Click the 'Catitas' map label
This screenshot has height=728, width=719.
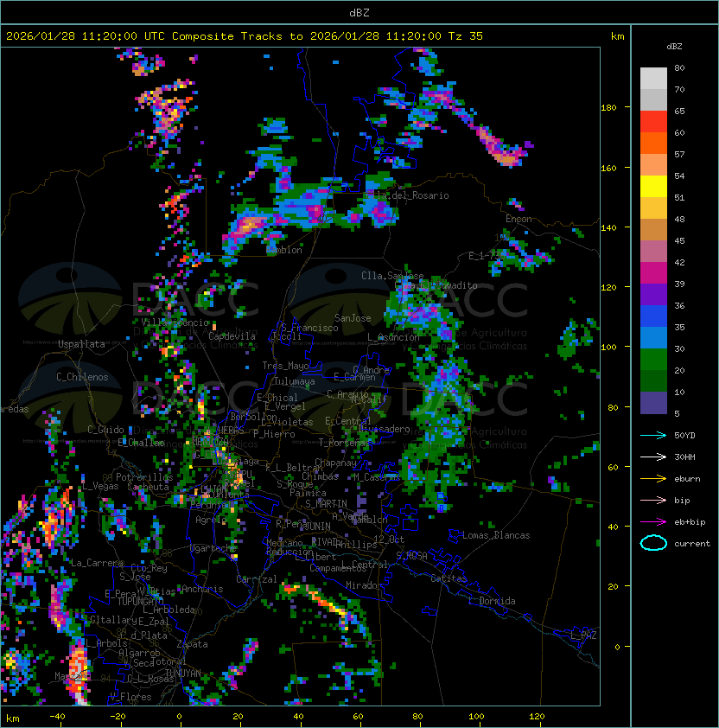click(449, 578)
